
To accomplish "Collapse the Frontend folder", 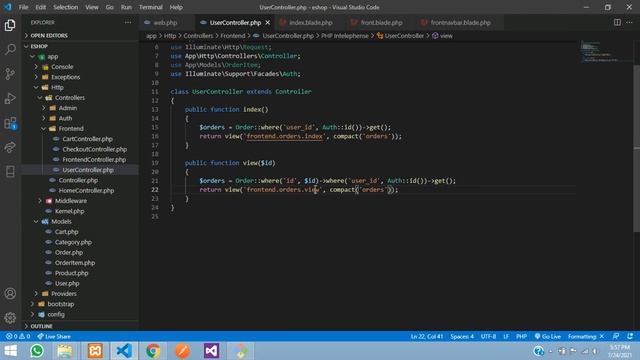I will [80, 129].
